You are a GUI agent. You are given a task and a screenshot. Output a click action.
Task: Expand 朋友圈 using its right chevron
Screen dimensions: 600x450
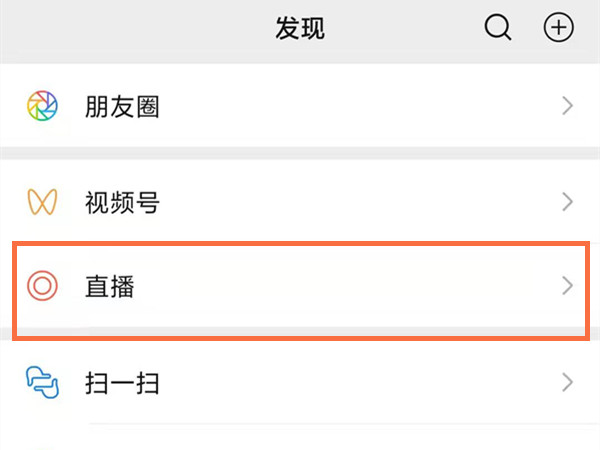[567, 106]
